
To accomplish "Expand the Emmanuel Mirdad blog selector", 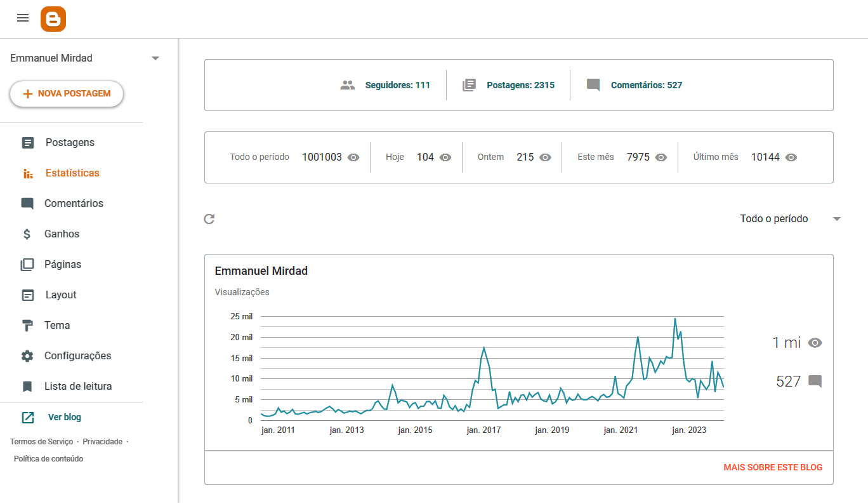I will click(x=155, y=58).
